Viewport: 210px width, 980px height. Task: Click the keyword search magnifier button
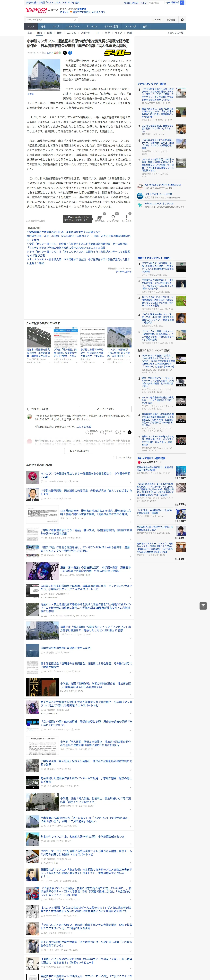[75, 20]
